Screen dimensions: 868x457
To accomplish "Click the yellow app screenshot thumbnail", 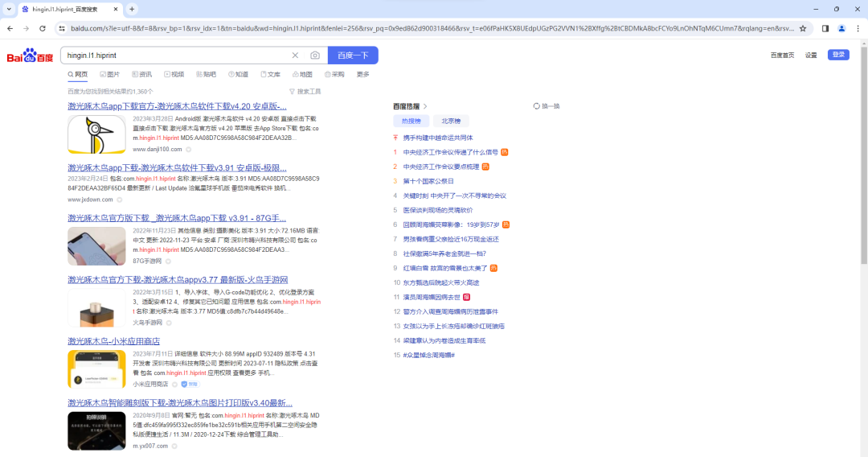I will pos(97,369).
